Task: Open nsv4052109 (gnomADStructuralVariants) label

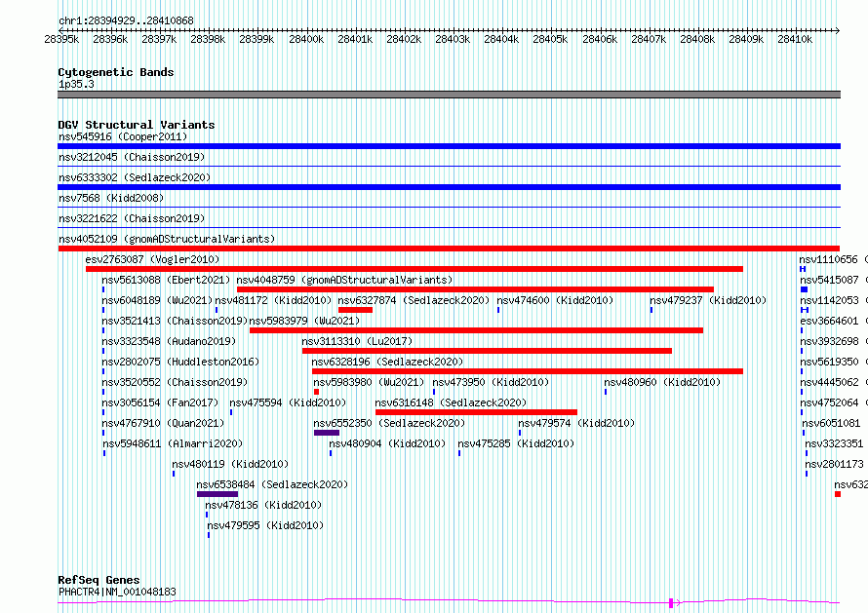Action: [x=167, y=239]
